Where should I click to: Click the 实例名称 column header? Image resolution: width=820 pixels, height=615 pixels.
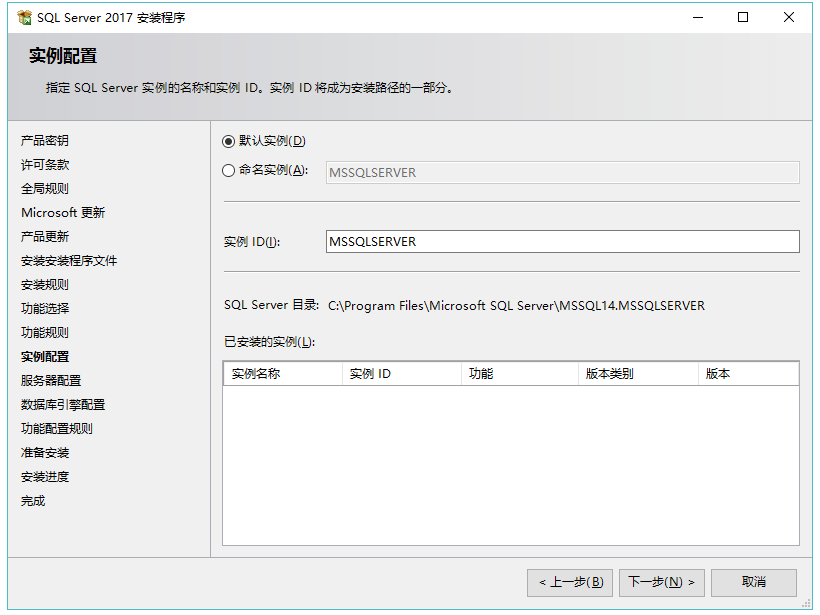(283, 374)
